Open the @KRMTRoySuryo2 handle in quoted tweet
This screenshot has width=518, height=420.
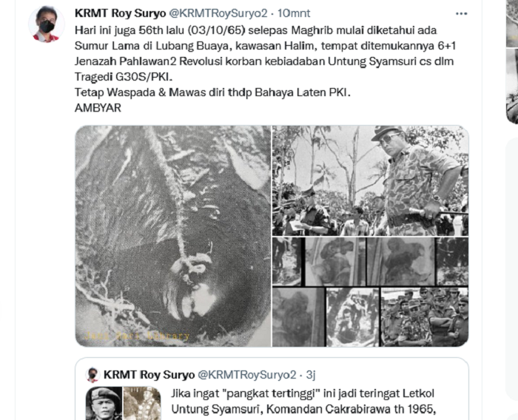[246, 375]
